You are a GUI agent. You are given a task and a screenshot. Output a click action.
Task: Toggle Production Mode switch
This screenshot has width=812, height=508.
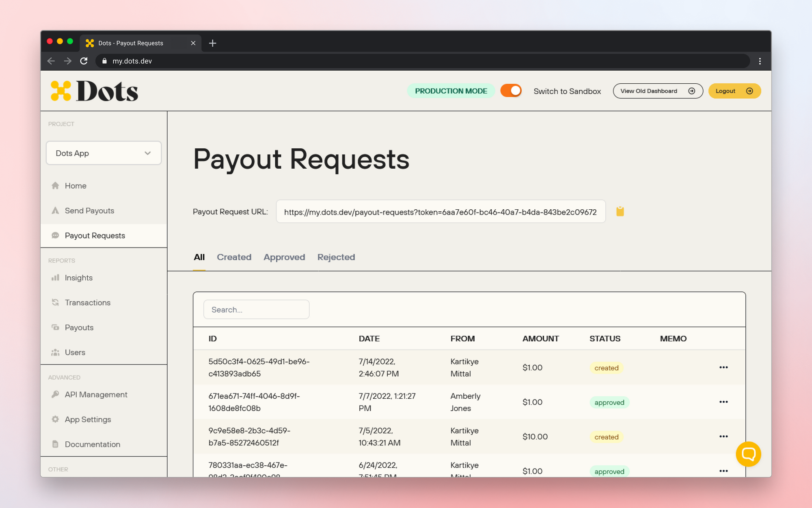511,91
